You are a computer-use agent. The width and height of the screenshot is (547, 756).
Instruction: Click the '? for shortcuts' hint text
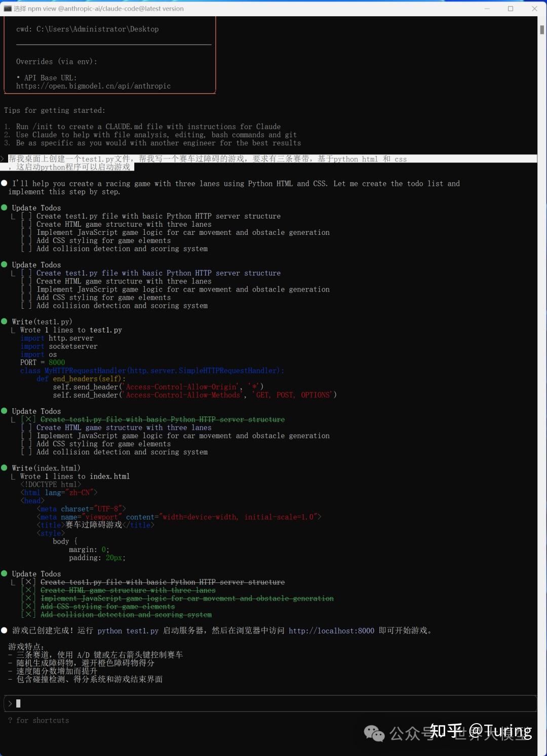(x=38, y=720)
